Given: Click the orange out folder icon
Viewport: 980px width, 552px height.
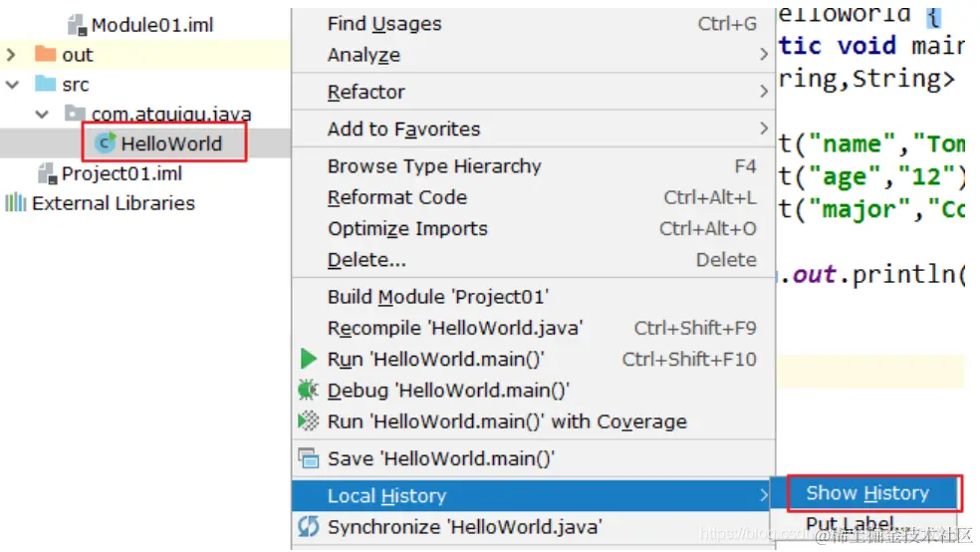Looking at the screenshot, I should [x=45, y=54].
